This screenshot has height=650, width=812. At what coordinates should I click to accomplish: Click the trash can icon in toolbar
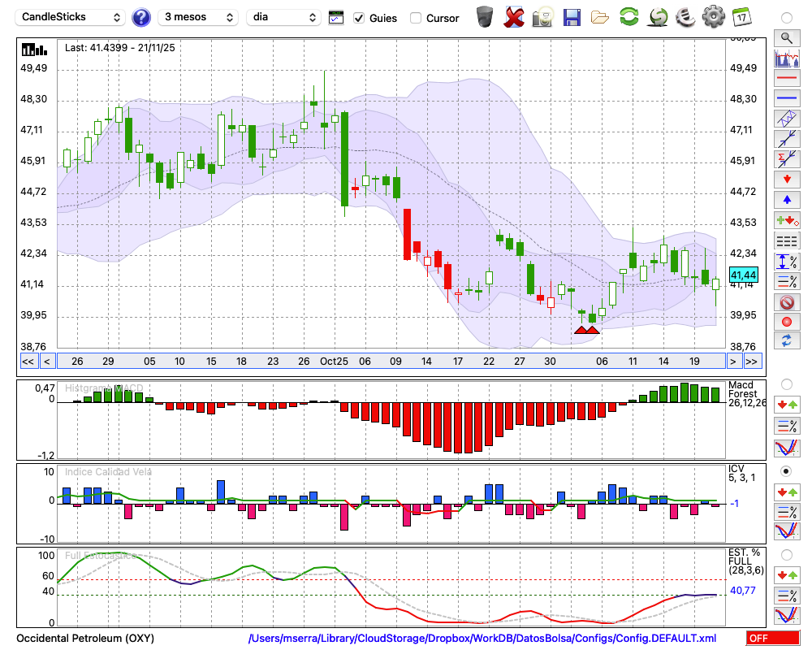click(x=485, y=17)
